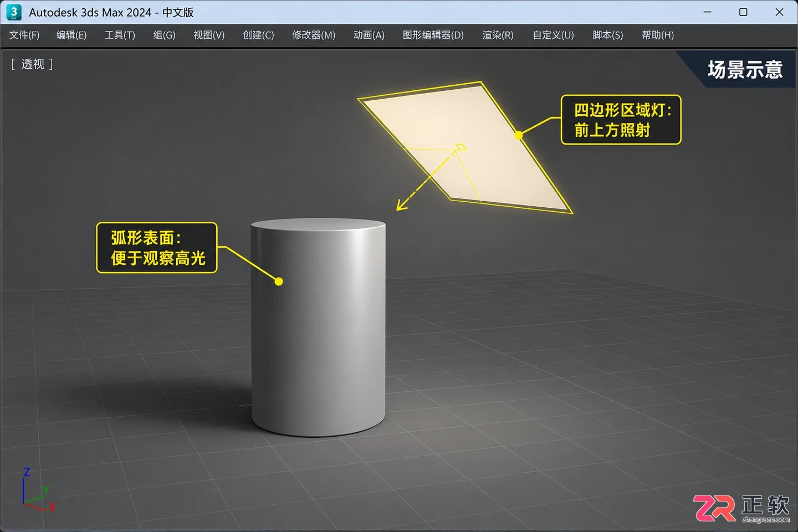Viewport: 798px width, 532px height.
Task: Open the 修改器(M) menu
Action: point(314,35)
